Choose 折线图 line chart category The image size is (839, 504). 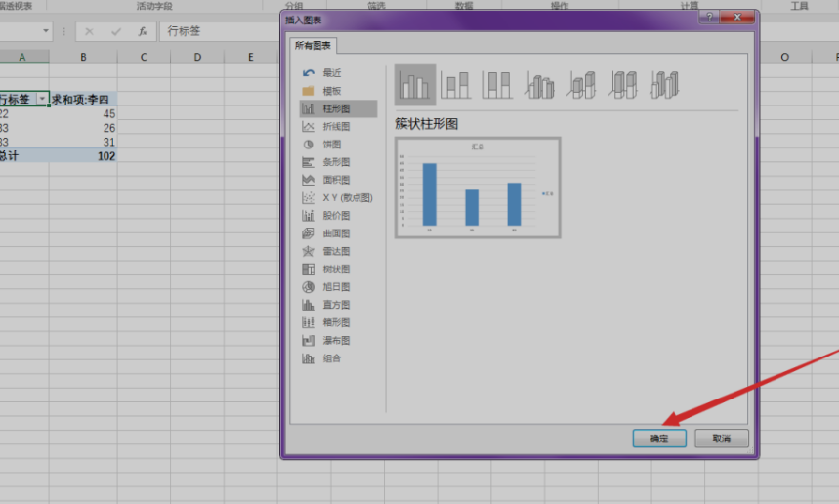point(338,126)
